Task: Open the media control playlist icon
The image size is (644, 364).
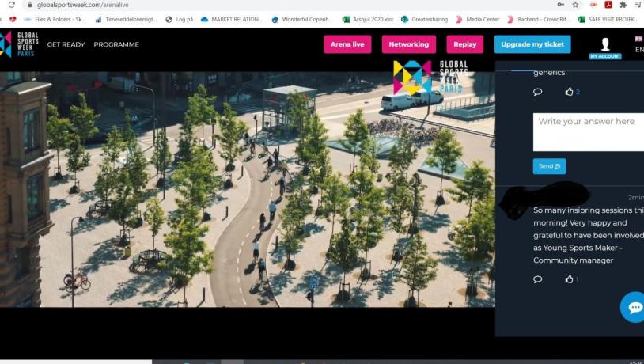Action: [638, 5]
